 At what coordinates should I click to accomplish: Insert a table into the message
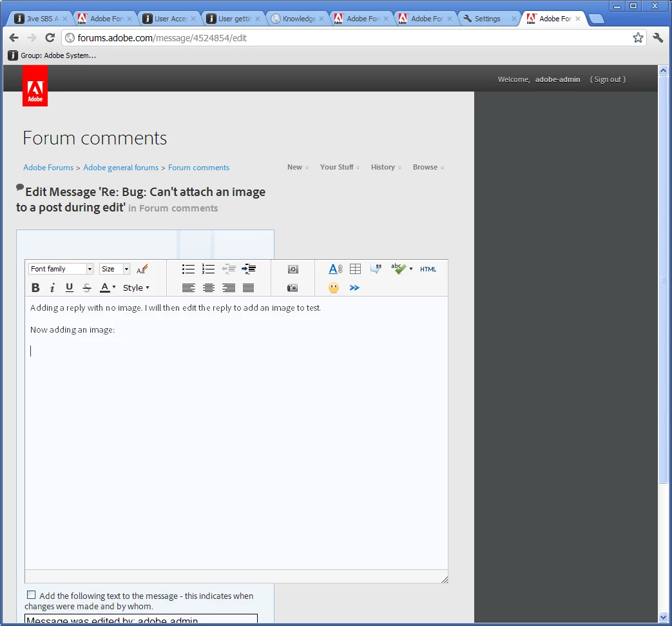point(355,269)
